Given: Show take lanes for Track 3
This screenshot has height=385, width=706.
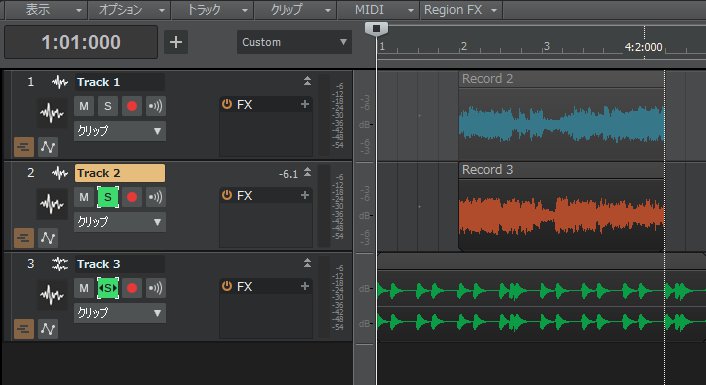Looking at the screenshot, I should pos(24,329).
